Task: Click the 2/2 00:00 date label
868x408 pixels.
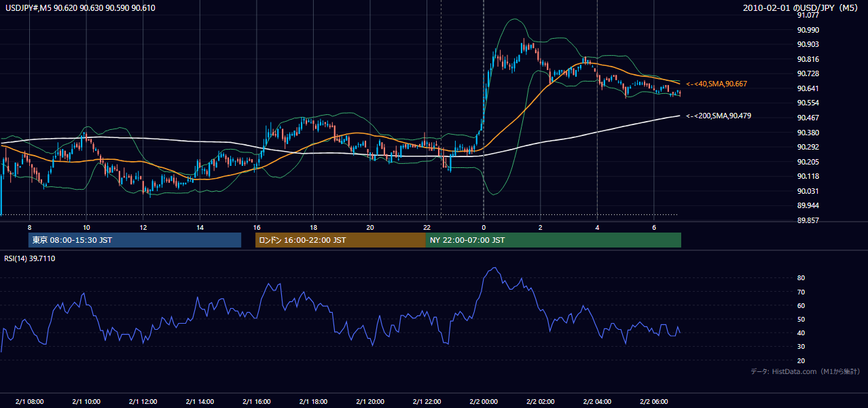Action: point(483,401)
